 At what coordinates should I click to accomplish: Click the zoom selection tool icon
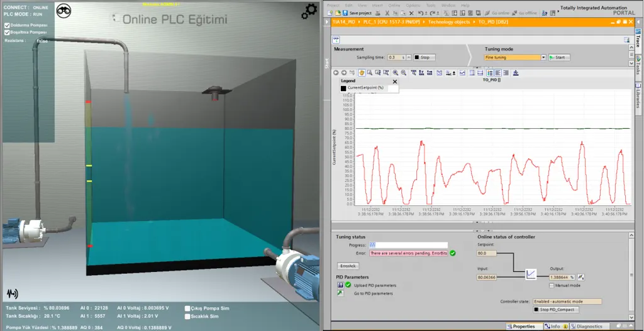tap(370, 73)
